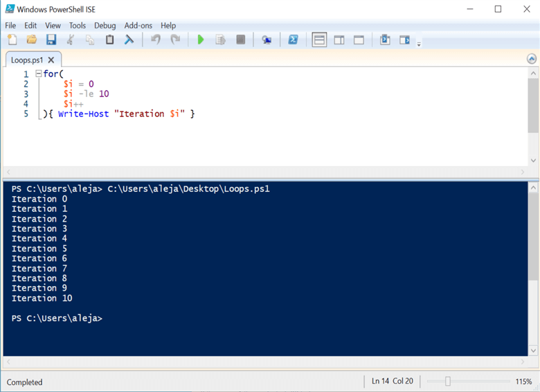Click the 'Iteration 0' output line

pyautogui.click(x=39, y=199)
